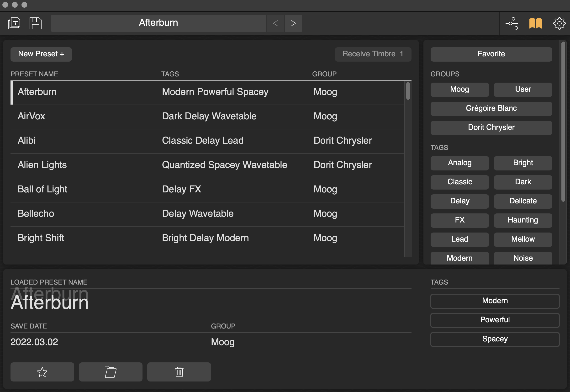Mark preset favorite with star icon

point(42,372)
